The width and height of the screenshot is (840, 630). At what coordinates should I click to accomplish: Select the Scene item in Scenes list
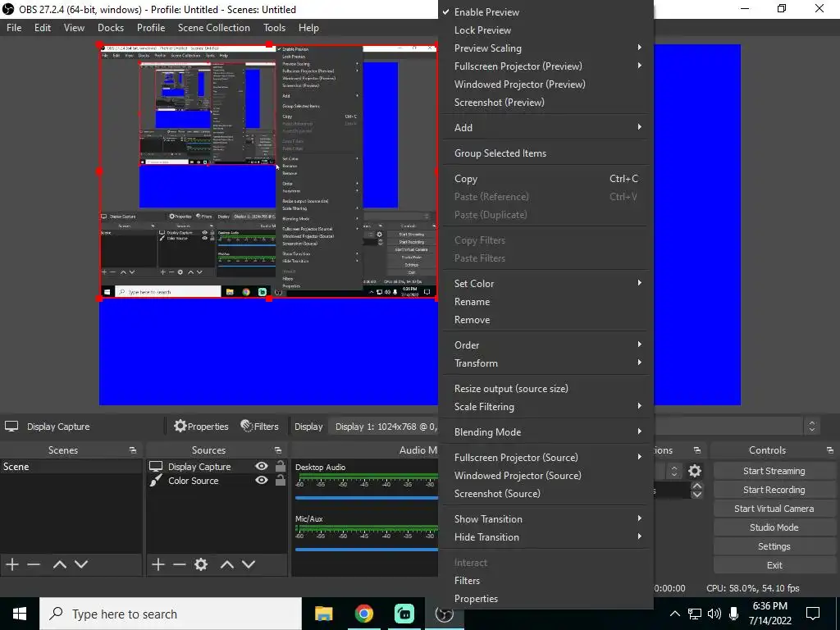click(71, 467)
